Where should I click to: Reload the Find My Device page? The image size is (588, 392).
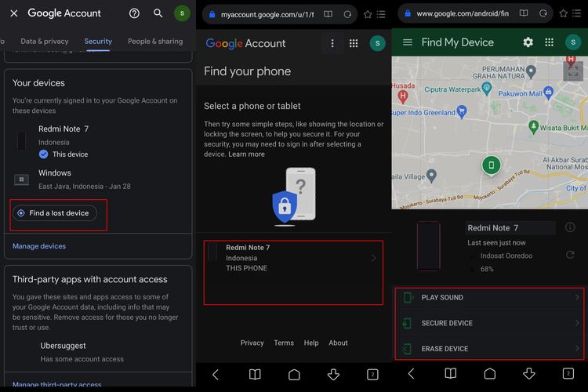tap(543, 13)
